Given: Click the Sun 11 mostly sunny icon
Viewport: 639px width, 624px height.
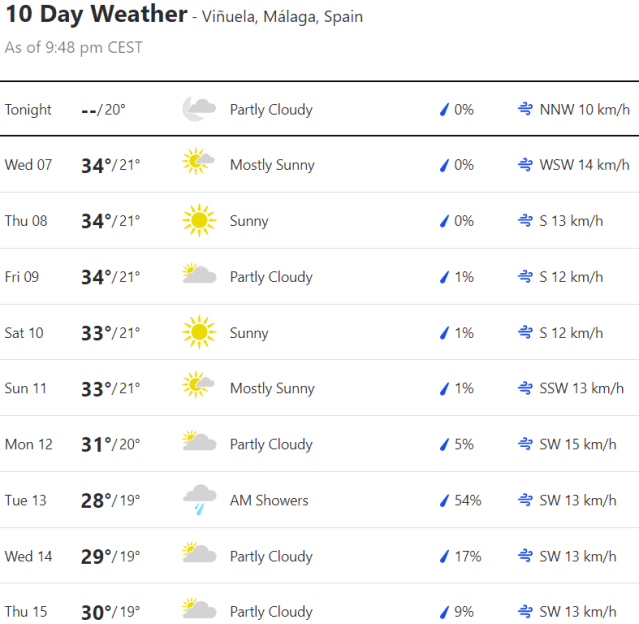Looking at the screenshot, I should point(198,387).
